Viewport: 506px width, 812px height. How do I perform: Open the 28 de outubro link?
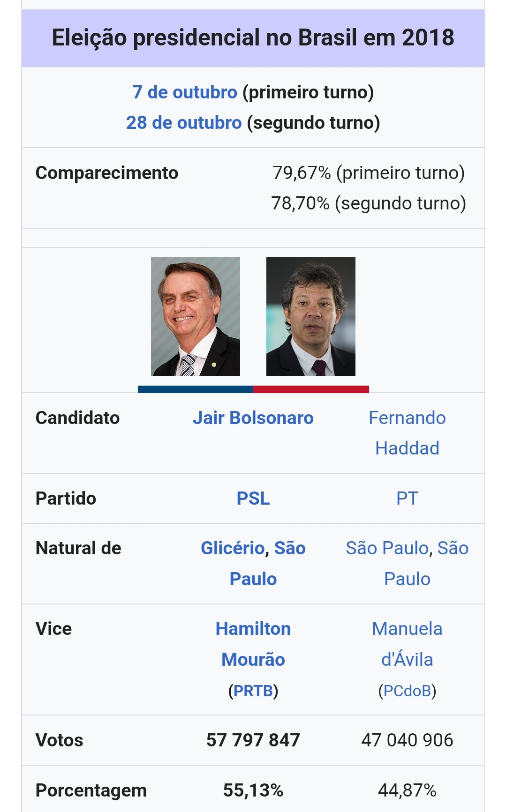click(x=184, y=123)
